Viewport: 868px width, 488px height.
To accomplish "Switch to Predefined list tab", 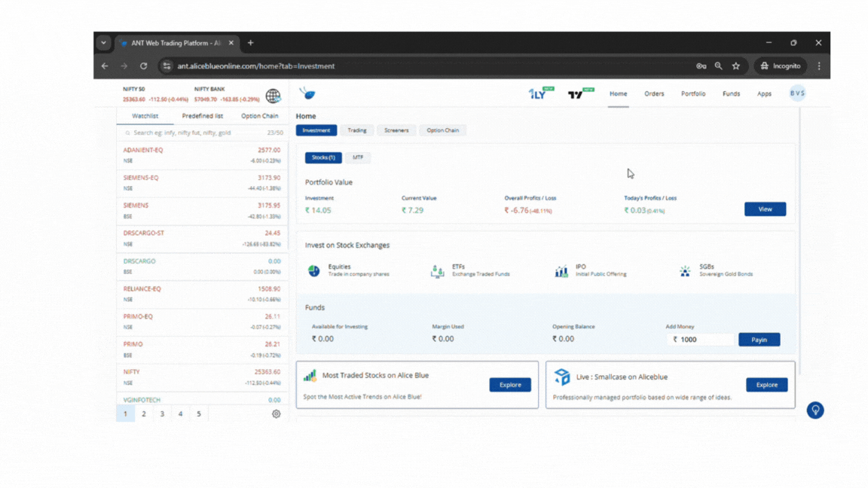I will (x=203, y=116).
